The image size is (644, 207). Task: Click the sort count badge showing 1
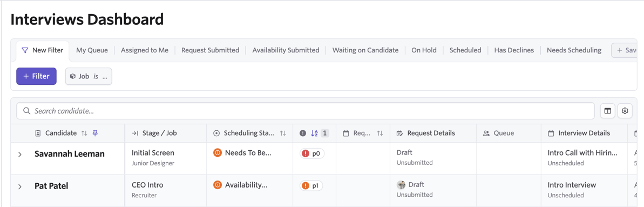[x=325, y=133]
